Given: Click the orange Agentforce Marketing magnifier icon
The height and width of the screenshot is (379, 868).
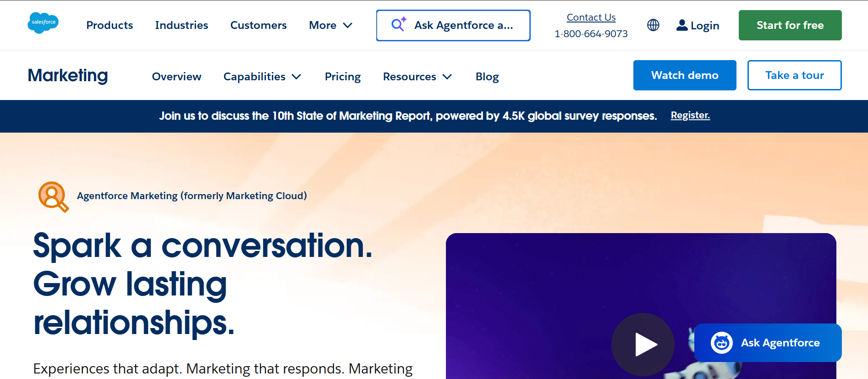Looking at the screenshot, I should point(53,197).
